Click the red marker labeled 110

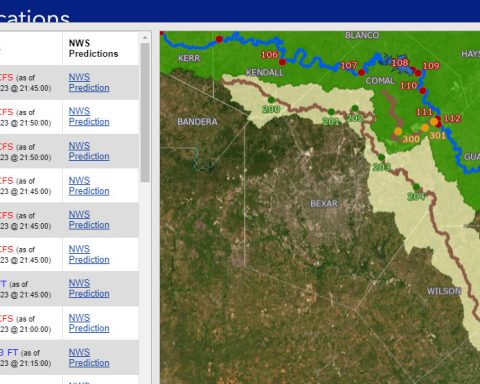click(423, 90)
